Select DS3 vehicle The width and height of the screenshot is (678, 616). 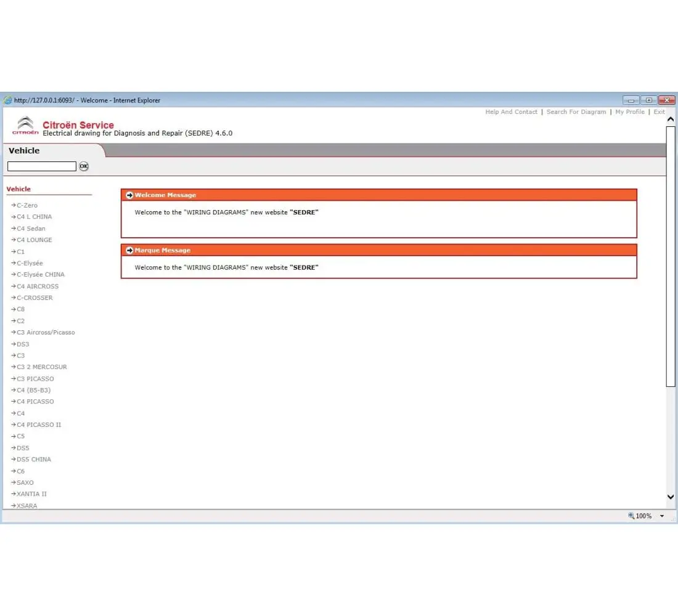[x=22, y=344]
